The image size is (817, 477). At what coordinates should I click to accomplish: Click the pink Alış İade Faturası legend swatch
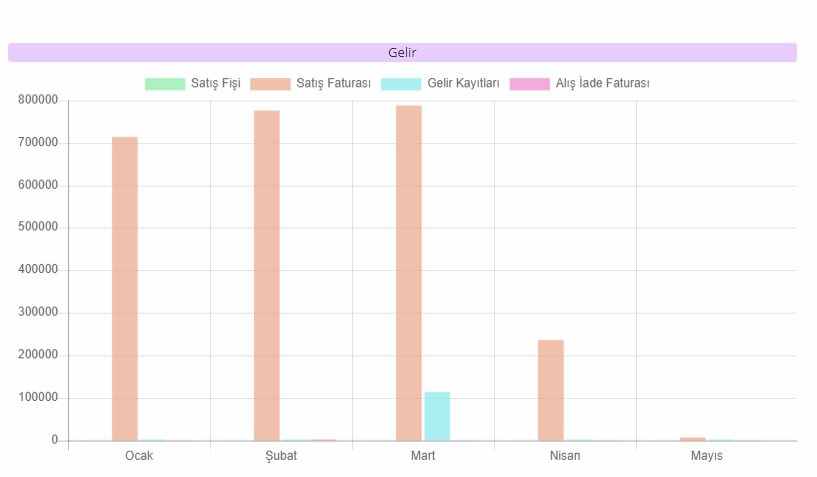(x=529, y=84)
